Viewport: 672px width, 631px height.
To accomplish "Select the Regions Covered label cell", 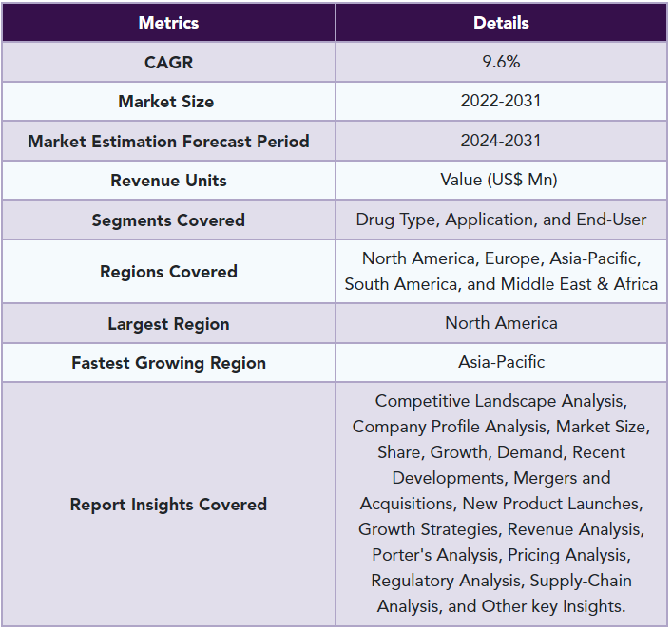I will pyautogui.click(x=168, y=271).
